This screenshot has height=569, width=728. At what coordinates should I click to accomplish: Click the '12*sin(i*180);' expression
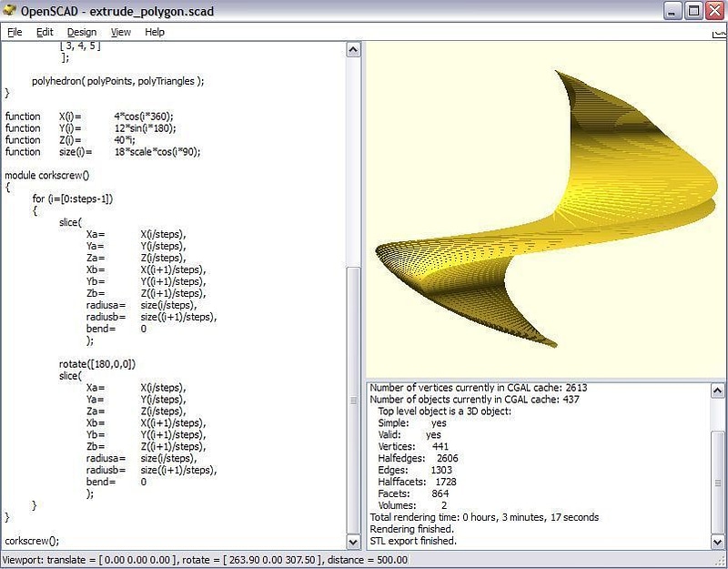coord(145,128)
